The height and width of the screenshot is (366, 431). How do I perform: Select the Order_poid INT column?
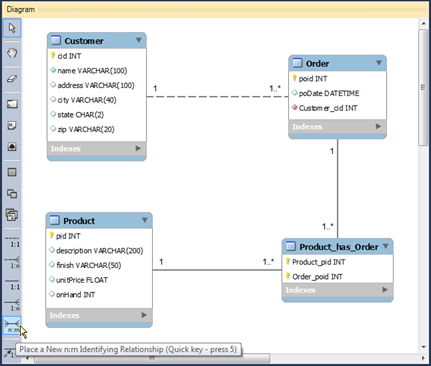tap(317, 277)
